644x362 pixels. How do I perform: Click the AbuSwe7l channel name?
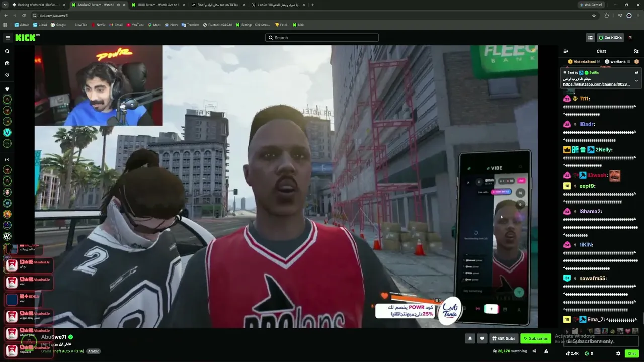click(54, 337)
